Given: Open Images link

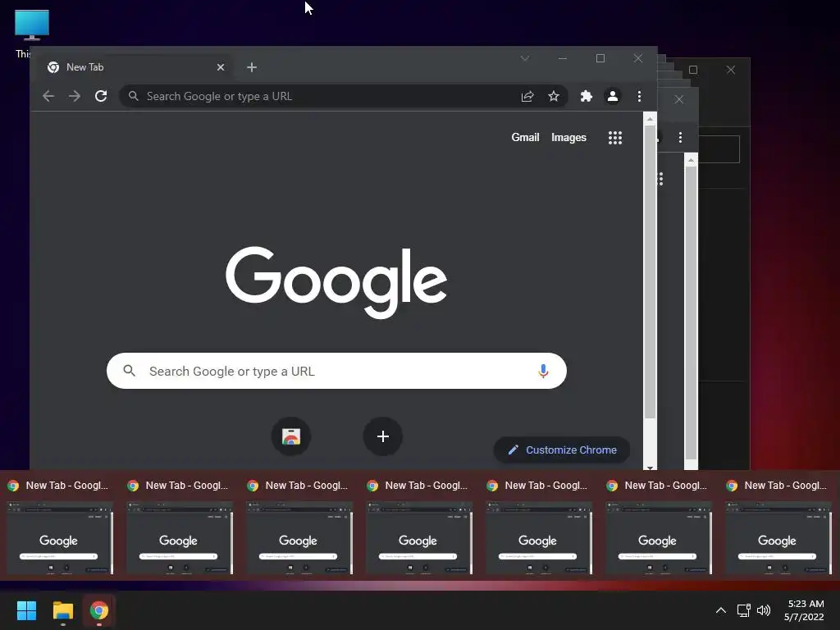Looking at the screenshot, I should click(568, 138).
